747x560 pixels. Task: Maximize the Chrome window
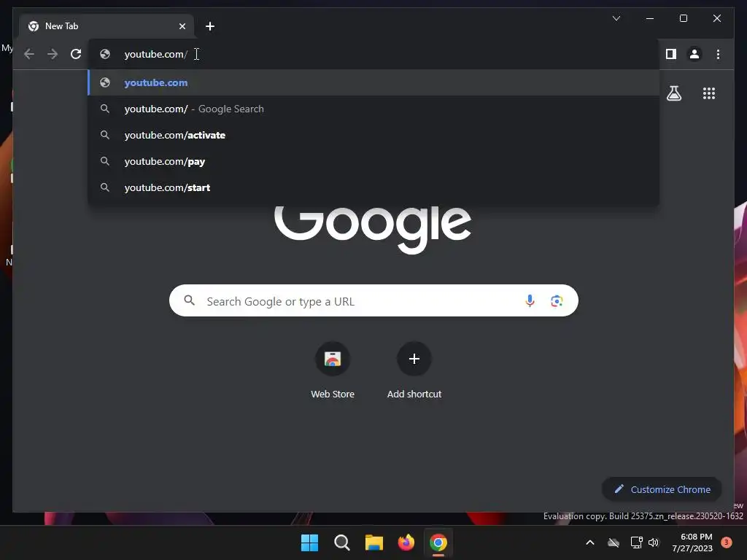(683, 18)
